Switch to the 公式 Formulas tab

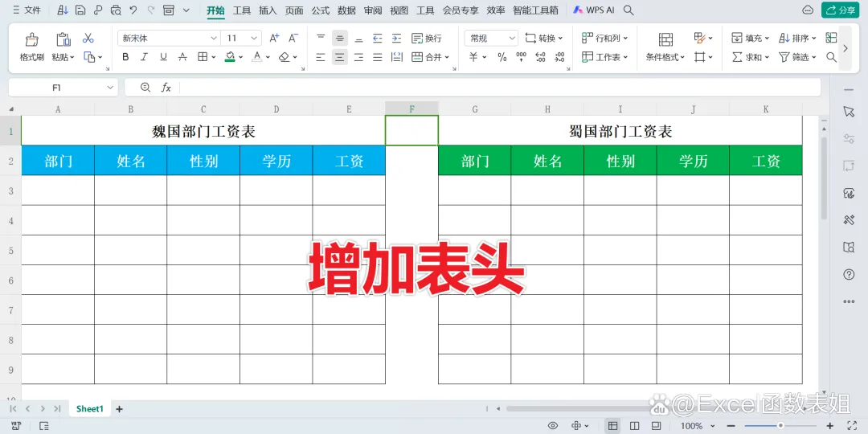tap(320, 10)
